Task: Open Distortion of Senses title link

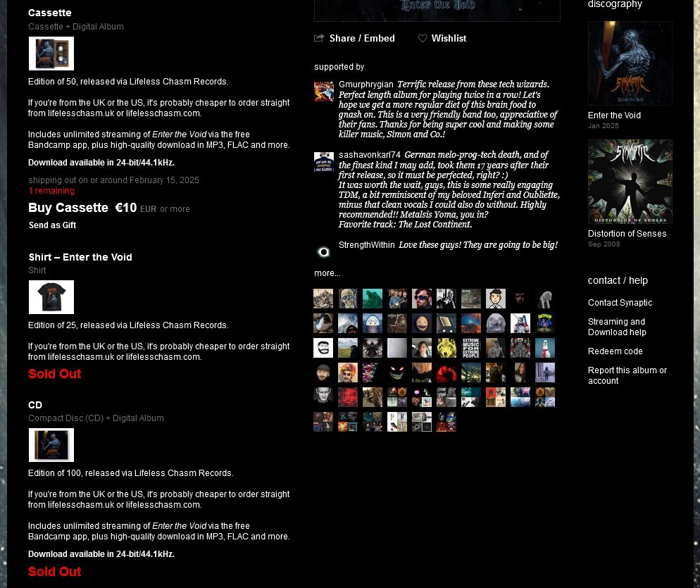Action: pyautogui.click(x=627, y=234)
